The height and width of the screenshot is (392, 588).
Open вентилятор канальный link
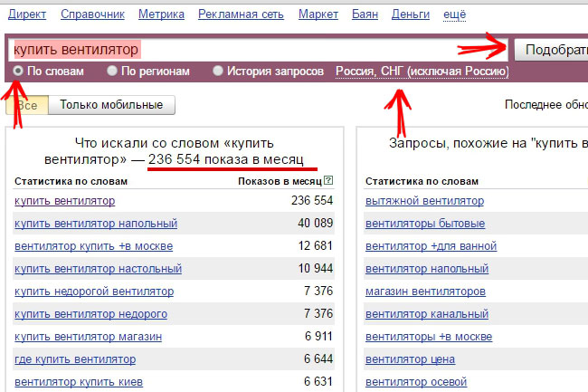click(x=427, y=314)
